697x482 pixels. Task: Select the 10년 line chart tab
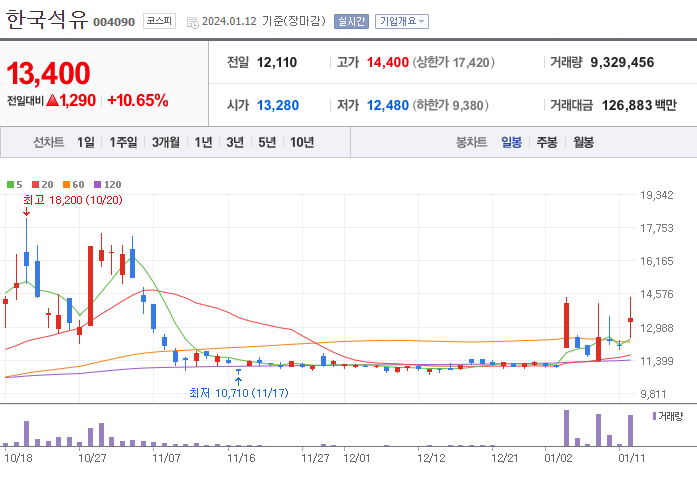[302, 142]
